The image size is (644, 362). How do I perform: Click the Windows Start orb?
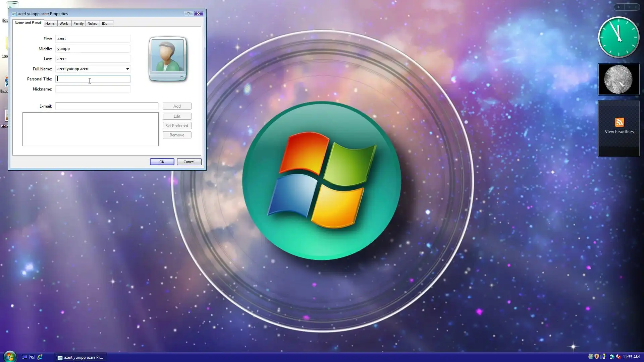point(10,357)
